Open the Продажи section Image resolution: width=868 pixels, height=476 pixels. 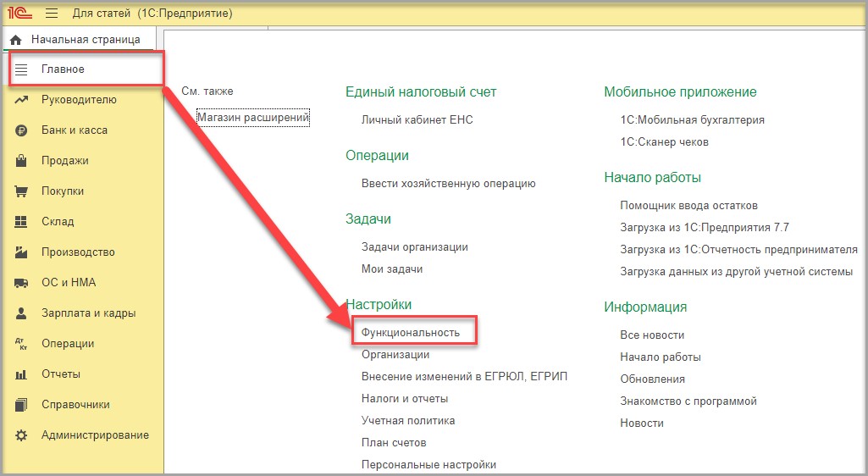(64, 161)
